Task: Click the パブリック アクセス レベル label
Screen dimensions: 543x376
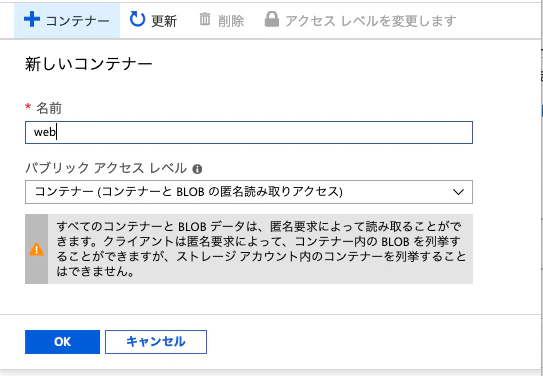Action: (106, 169)
